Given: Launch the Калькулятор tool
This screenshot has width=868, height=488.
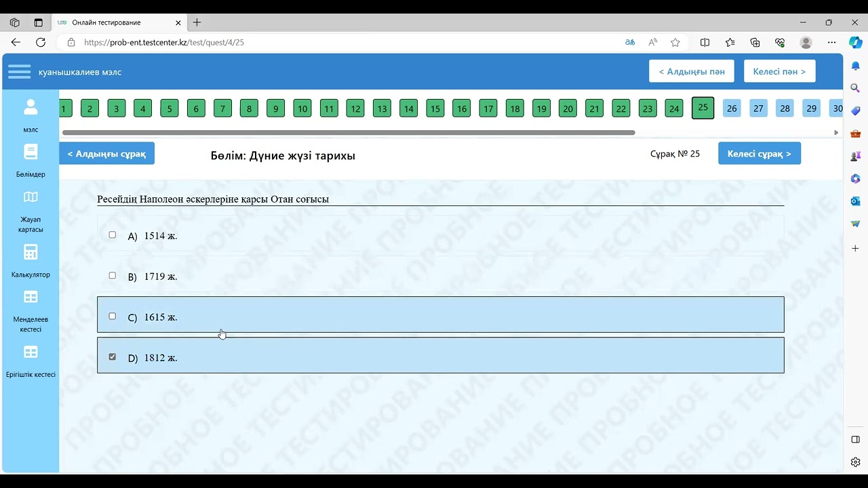Looking at the screenshot, I should (31, 252).
